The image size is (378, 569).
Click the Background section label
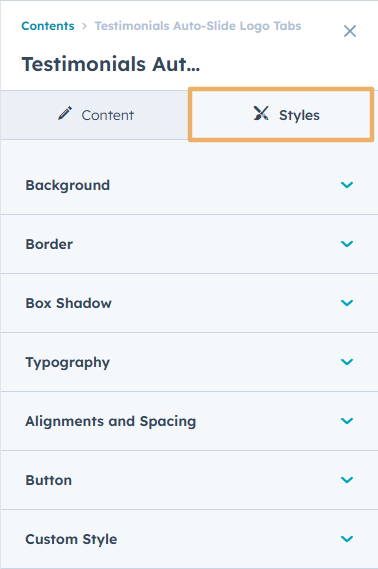[x=67, y=185]
